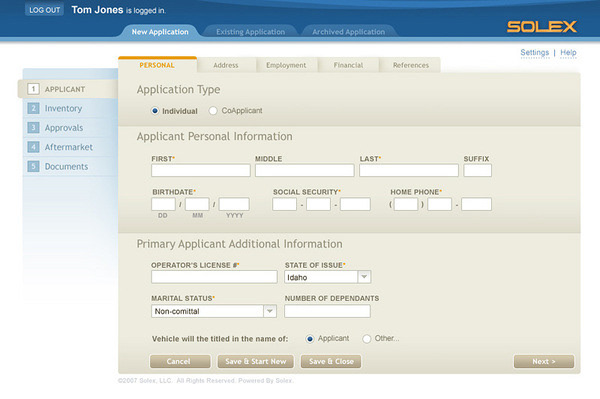This screenshot has height=399, width=600.
Task: Click the Home Phone last-digits field
Action: pos(476,204)
